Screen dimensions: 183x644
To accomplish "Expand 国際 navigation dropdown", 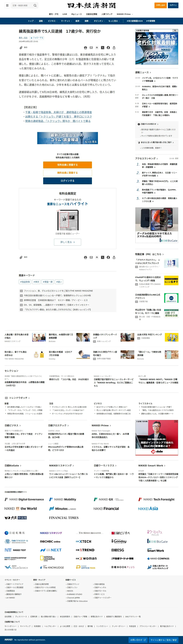I will (88, 21).
